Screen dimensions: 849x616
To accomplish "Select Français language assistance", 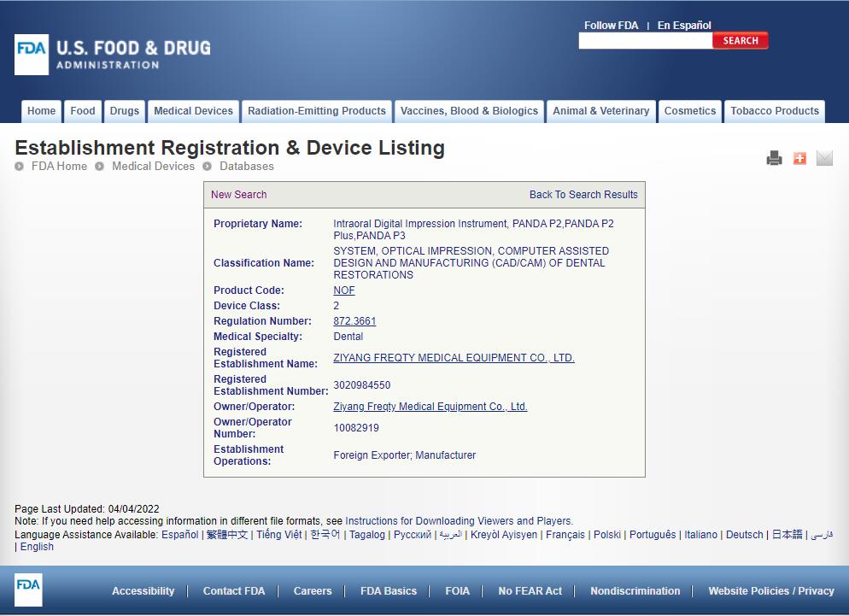I will click(565, 535).
